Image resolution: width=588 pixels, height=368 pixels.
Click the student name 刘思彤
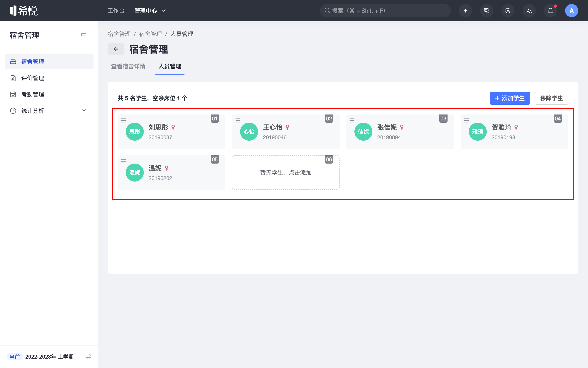[158, 127]
